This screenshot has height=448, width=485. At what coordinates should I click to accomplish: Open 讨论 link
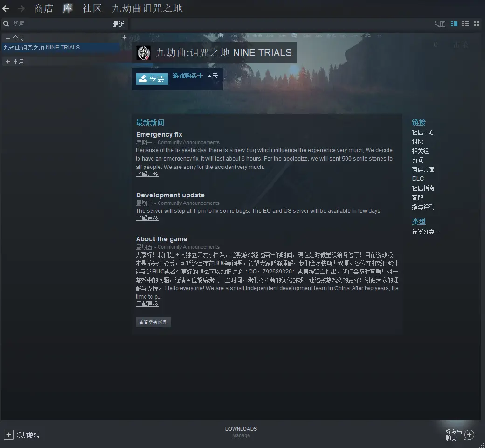417,142
